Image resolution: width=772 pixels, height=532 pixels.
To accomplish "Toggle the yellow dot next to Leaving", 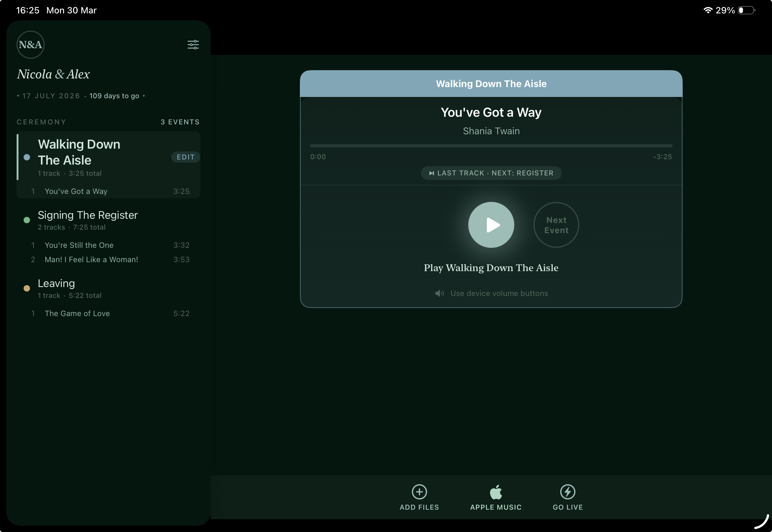I will point(27,288).
